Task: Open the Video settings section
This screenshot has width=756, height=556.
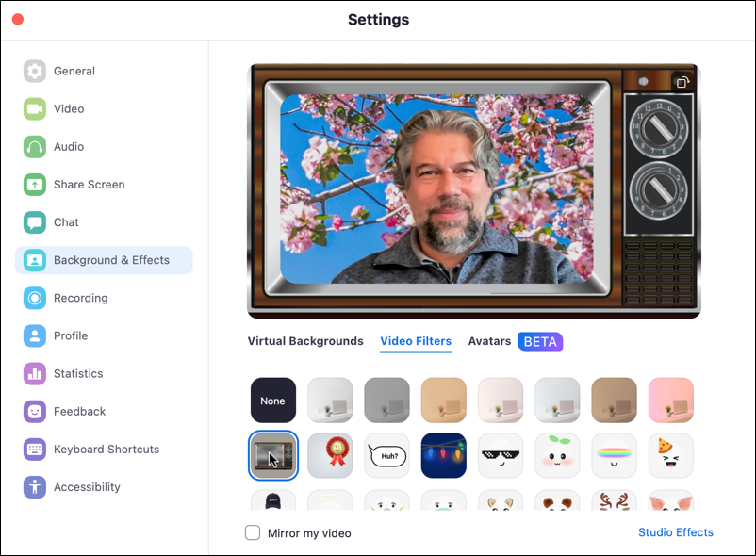Action: (75, 108)
